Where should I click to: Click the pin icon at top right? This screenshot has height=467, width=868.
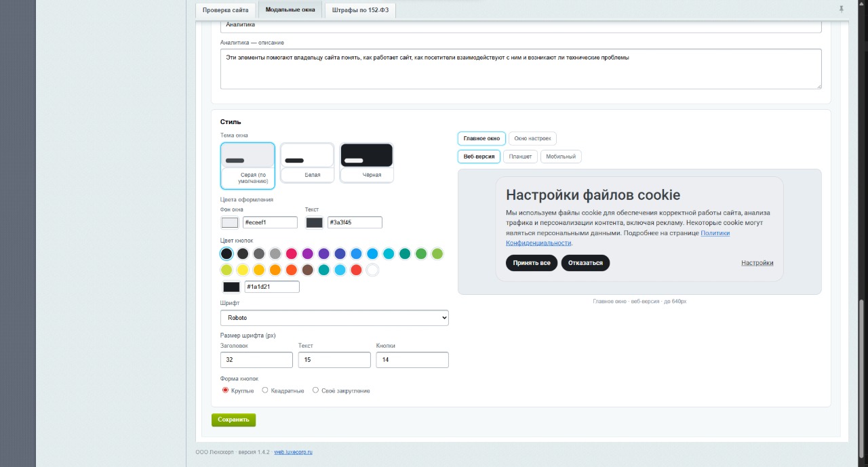[x=842, y=9]
